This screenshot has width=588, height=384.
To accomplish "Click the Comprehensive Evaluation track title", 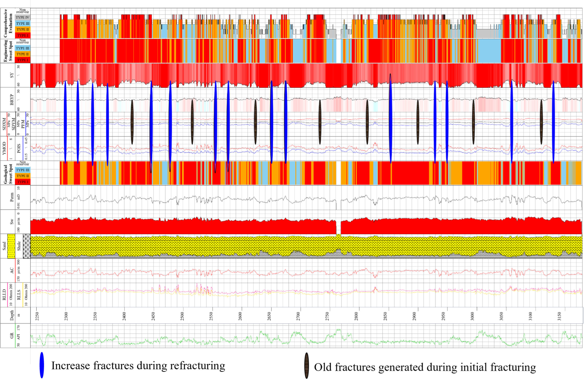I will tap(8, 23).
